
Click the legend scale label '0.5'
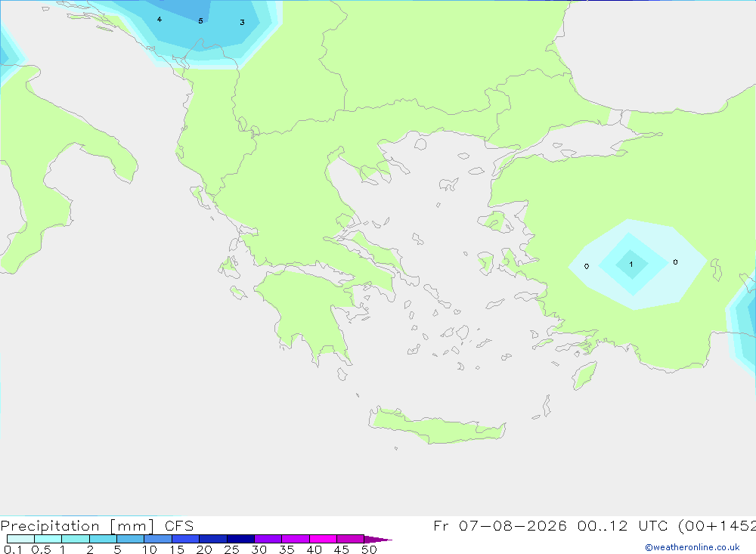tap(41, 549)
